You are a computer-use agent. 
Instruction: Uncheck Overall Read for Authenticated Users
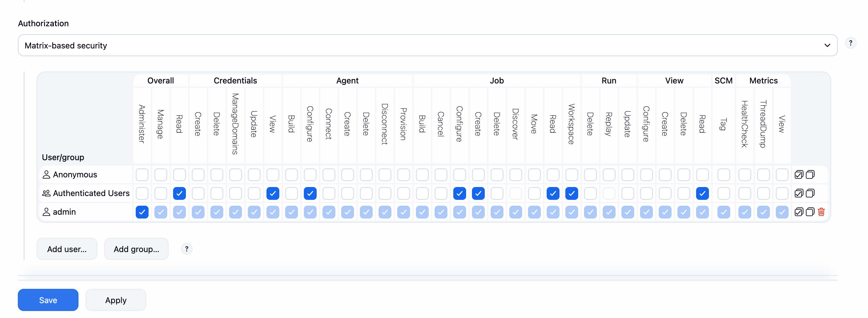pos(179,193)
